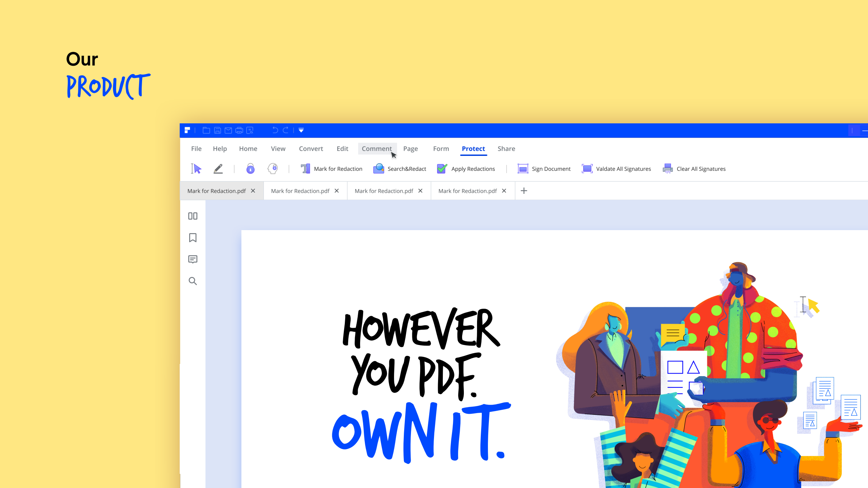Viewport: 868px width, 488px height.
Task: Click the Search&Redact icon
Action: (x=379, y=168)
